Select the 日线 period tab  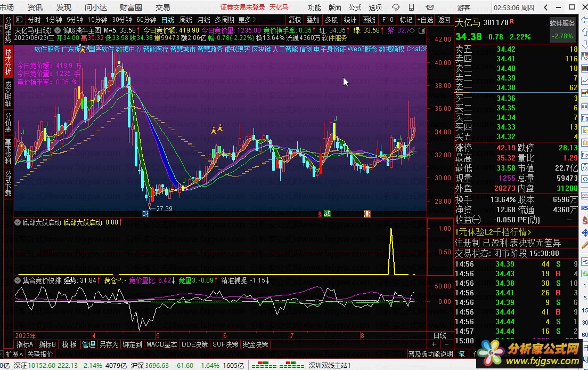point(168,20)
